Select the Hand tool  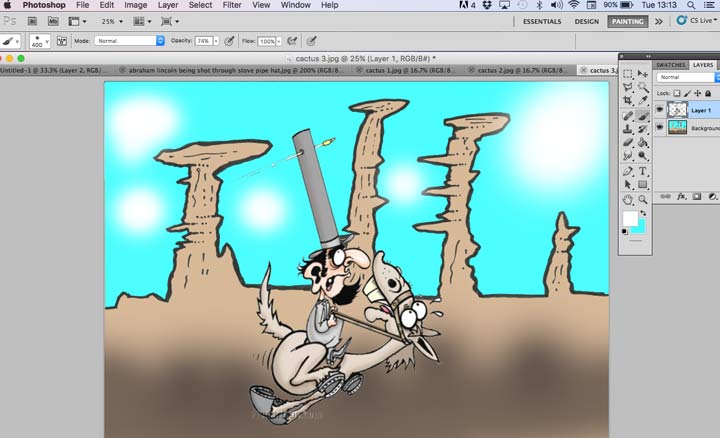[x=628, y=199]
